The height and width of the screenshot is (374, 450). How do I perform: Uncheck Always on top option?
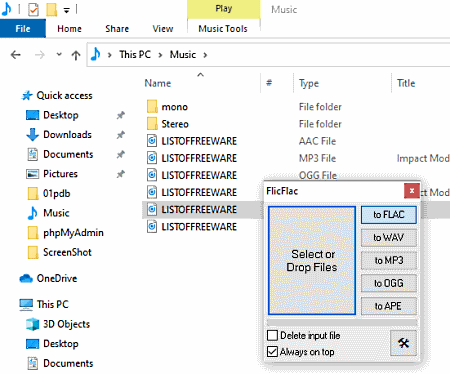point(272,352)
